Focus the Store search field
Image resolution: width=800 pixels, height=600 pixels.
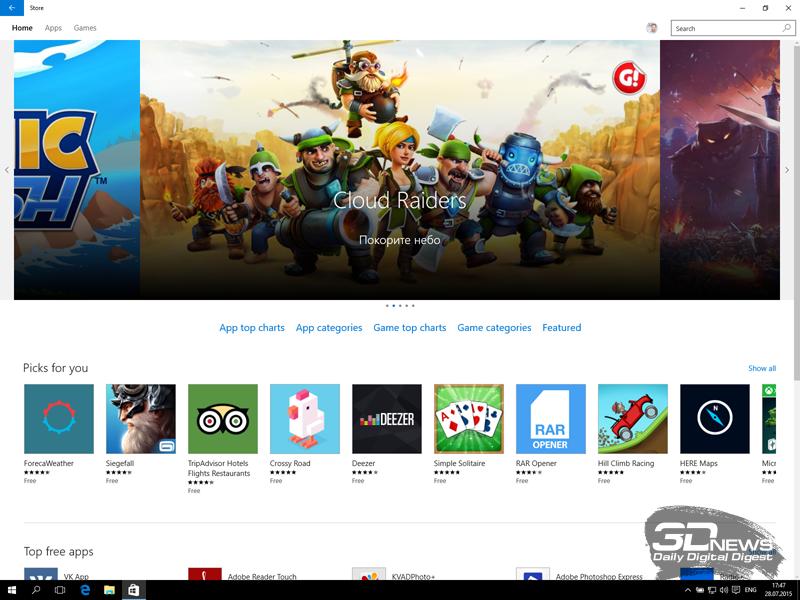pyautogui.click(x=733, y=28)
